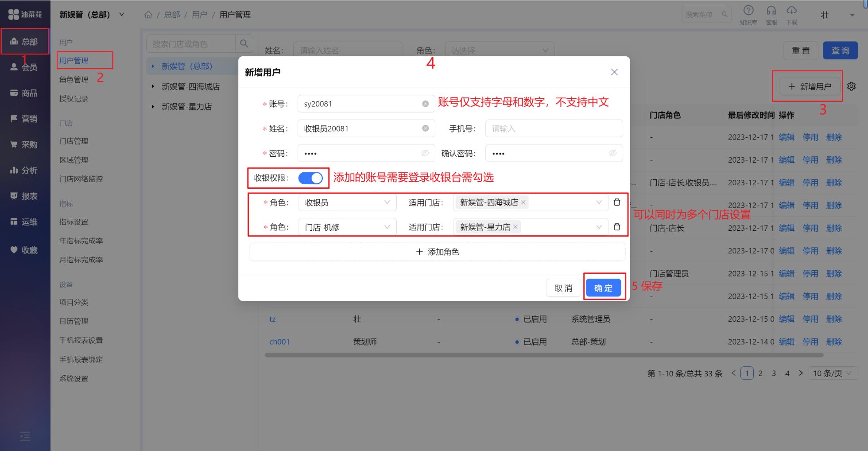Open 角色管理 in the submenu

pyautogui.click(x=74, y=80)
